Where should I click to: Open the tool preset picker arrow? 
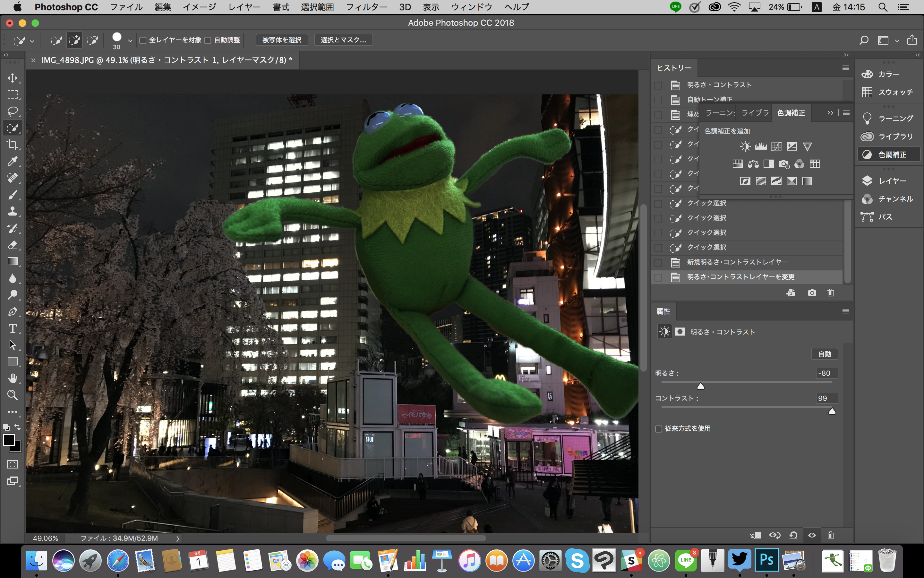pyautogui.click(x=32, y=41)
